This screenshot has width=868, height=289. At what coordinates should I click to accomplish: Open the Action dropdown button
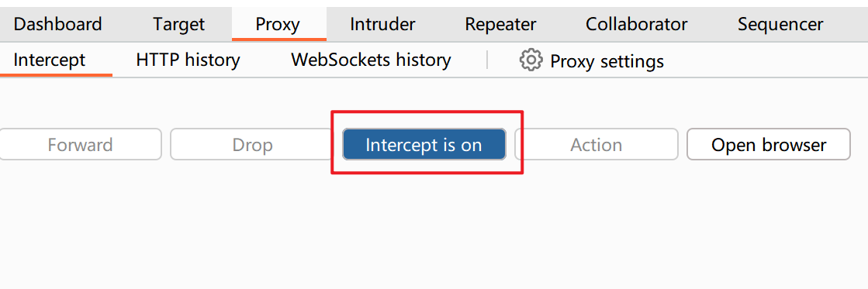[x=597, y=145]
